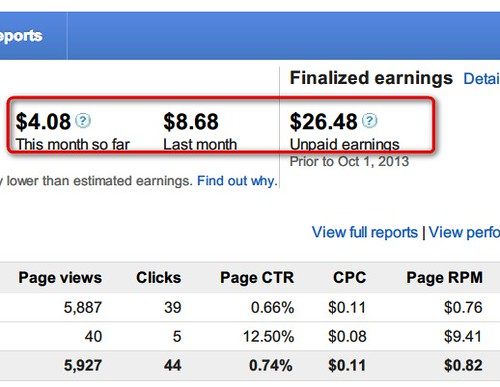Click the $8.68 last month amount

pyautogui.click(x=191, y=121)
